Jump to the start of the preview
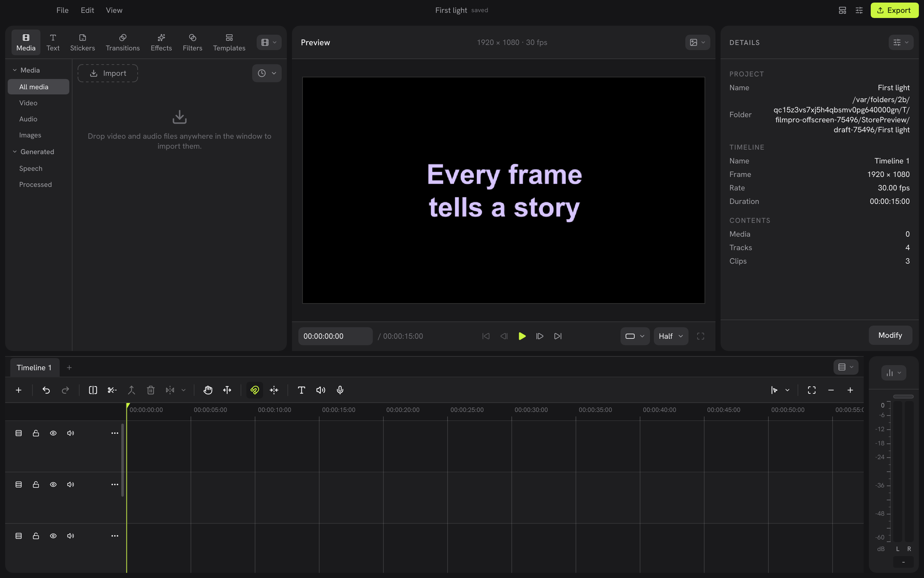This screenshot has height=578, width=924. pos(486,336)
